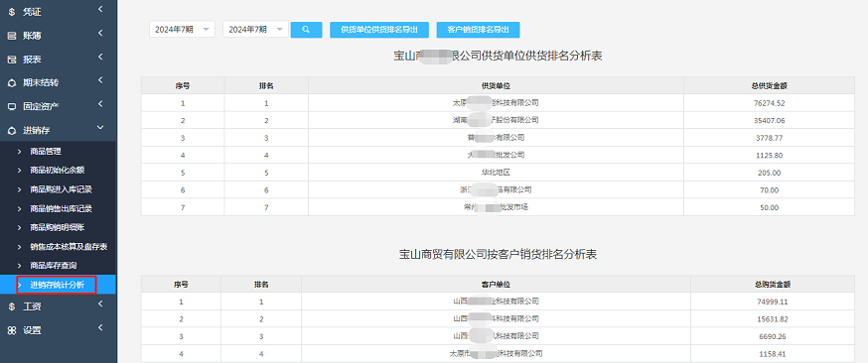868x363 pixels.
Task: Click 供货单位供货排名导出 export button
Action: [x=379, y=30]
